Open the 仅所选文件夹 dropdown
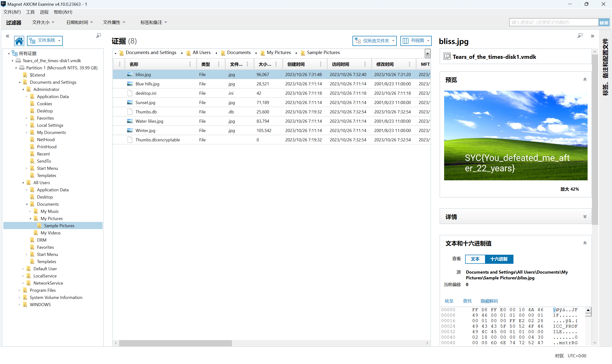This screenshot has height=364, width=612. (374, 41)
